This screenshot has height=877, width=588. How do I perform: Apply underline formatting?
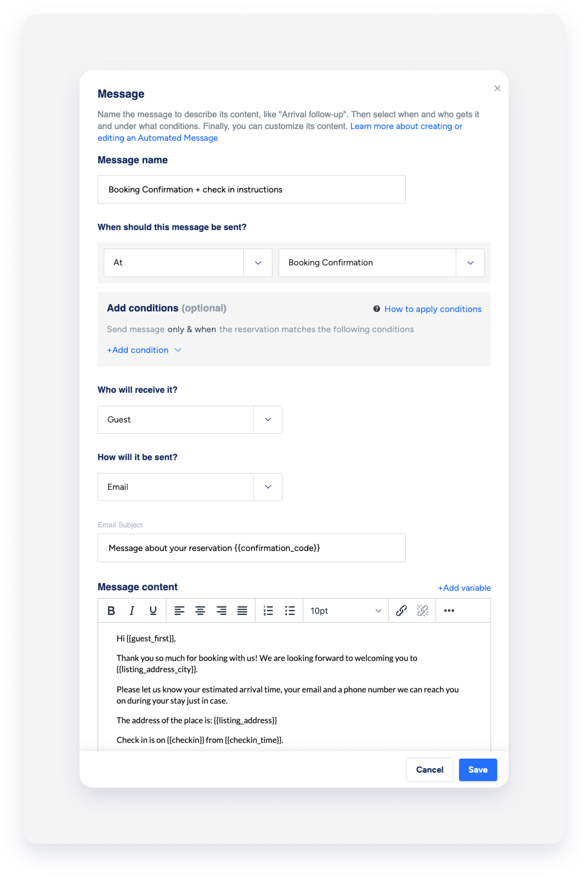pyautogui.click(x=153, y=610)
